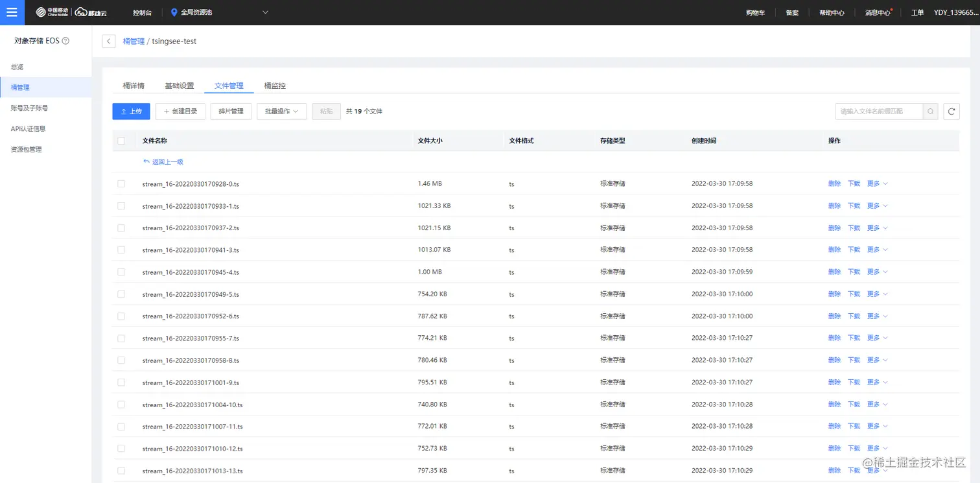Download stream_16-20220330171004-10.ts

[x=854, y=404]
